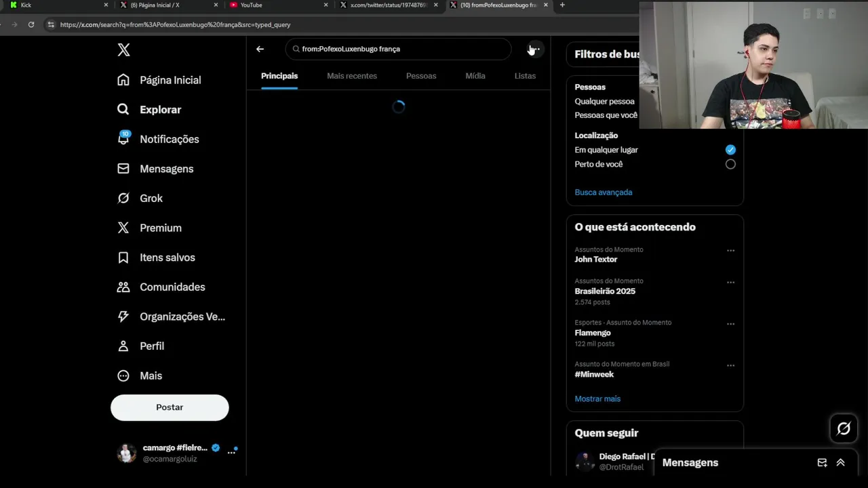The height and width of the screenshot is (488, 868).
Task: Open Página Inicial home icon
Action: [123, 80]
